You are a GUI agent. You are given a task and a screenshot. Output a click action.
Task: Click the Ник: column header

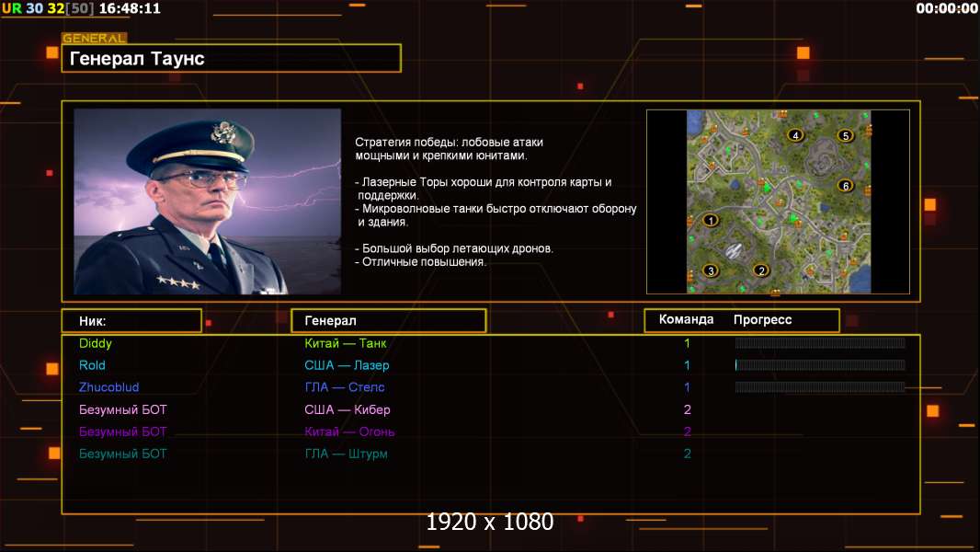tap(131, 321)
